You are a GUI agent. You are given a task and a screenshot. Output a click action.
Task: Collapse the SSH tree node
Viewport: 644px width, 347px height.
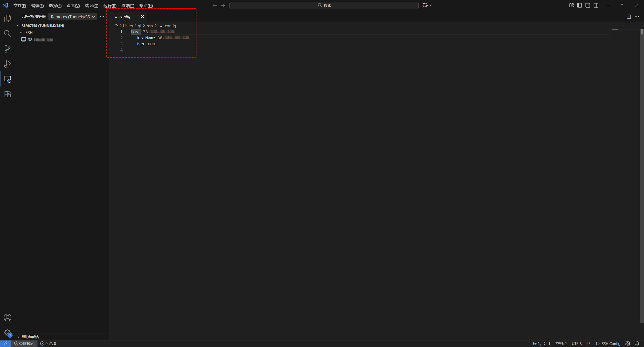21,32
